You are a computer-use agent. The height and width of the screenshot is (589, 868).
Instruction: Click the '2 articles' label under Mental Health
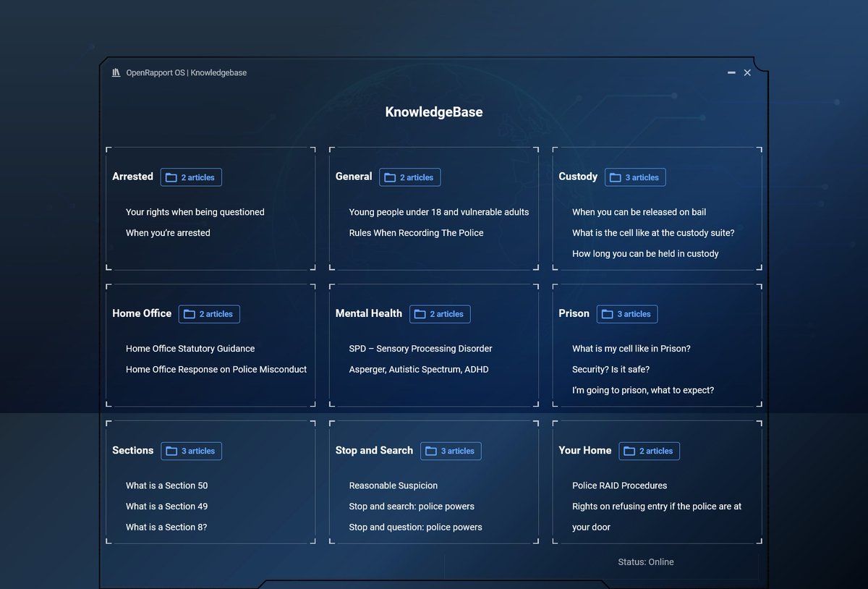pos(447,314)
